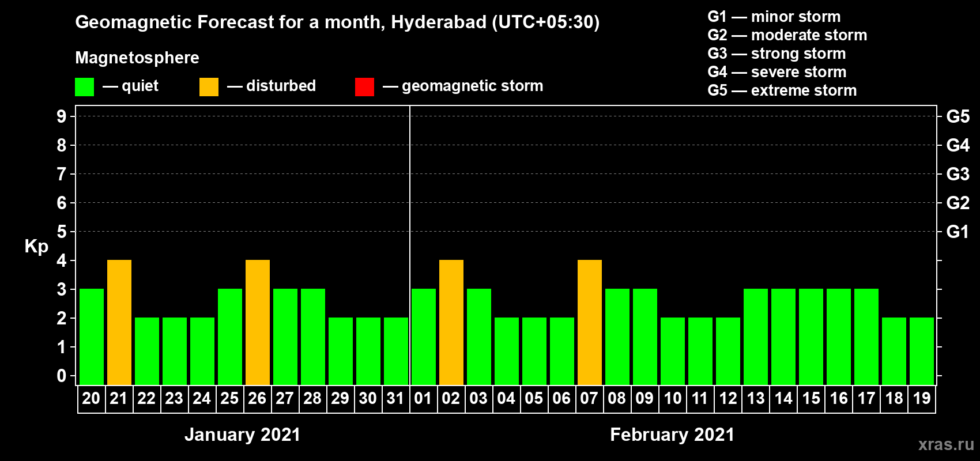
Task: Click the green bar above January 20
Action: 92,337
